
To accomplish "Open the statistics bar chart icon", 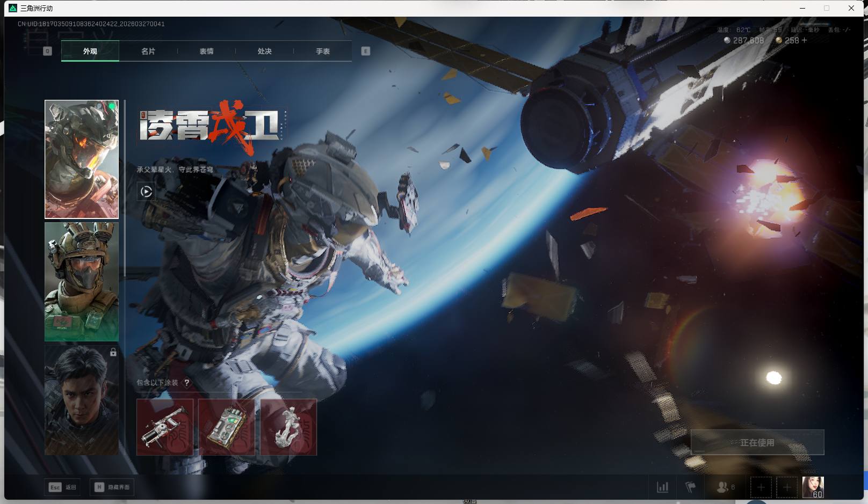I will 663,487.
